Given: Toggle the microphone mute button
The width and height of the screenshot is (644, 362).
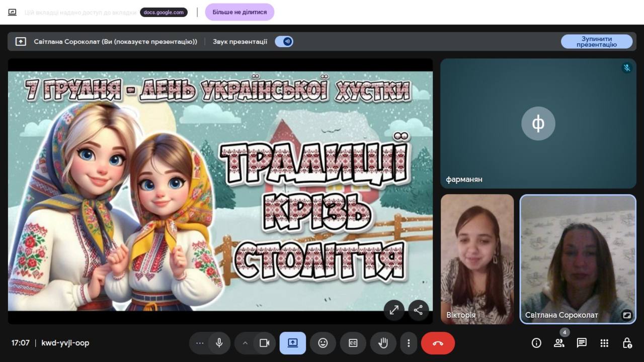Looking at the screenshot, I should pos(219,343).
